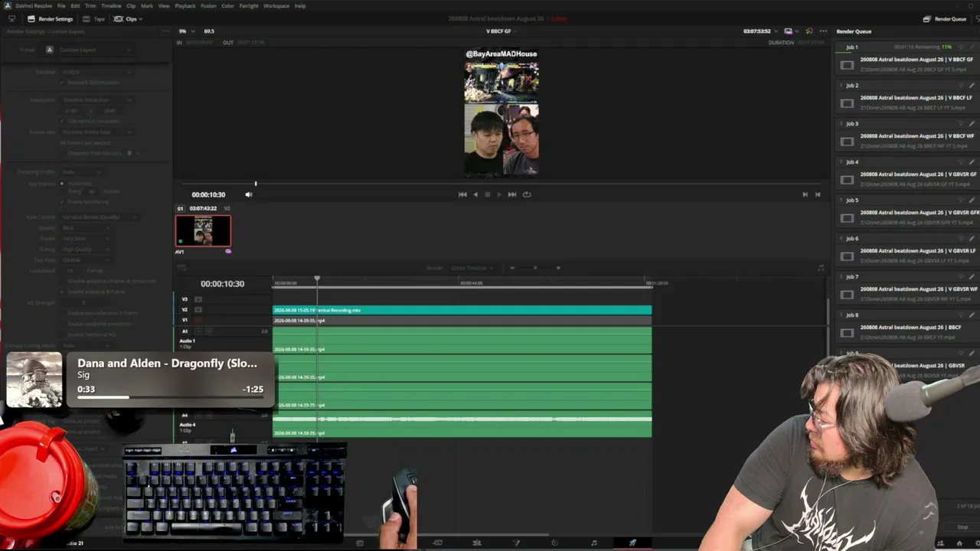Toggle the Use vertical resolution checkbox
Screen dimensions: 980x551
64,122
